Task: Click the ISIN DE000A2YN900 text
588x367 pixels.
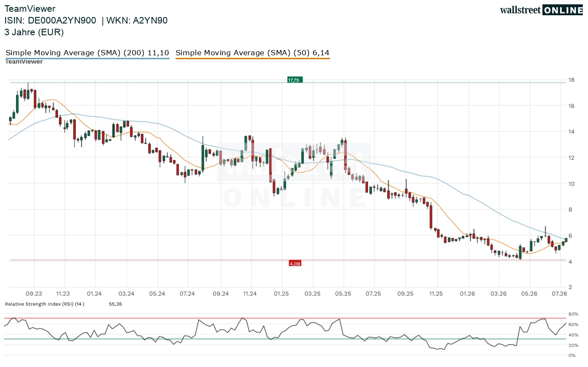Action: tap(50, 20)
